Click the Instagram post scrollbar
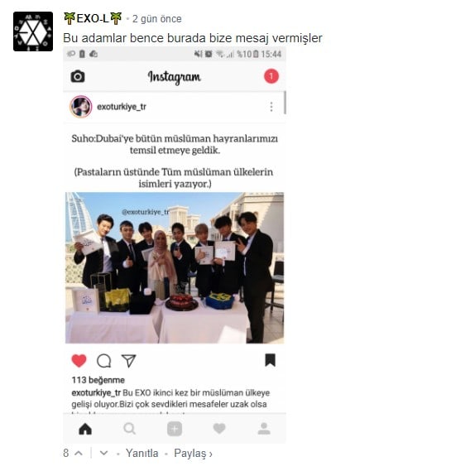 pos(285,103)
